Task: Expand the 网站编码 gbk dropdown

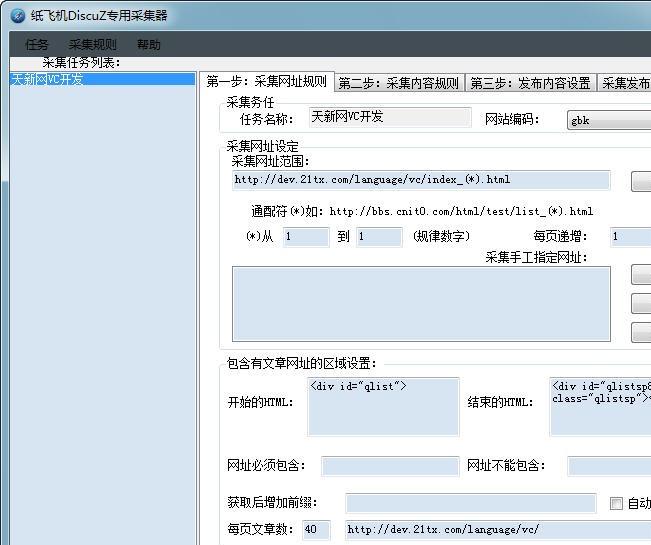Action: point(608,120)
